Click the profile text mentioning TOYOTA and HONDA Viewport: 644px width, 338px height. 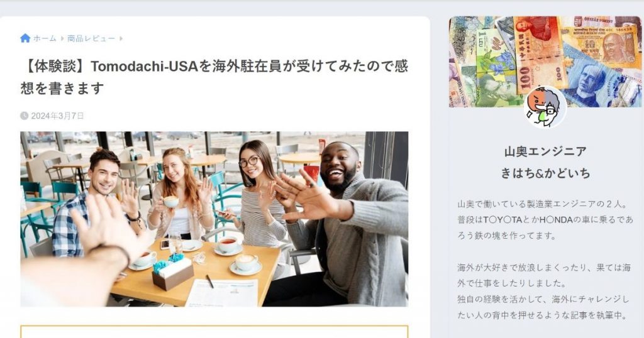tap(545, 220)
